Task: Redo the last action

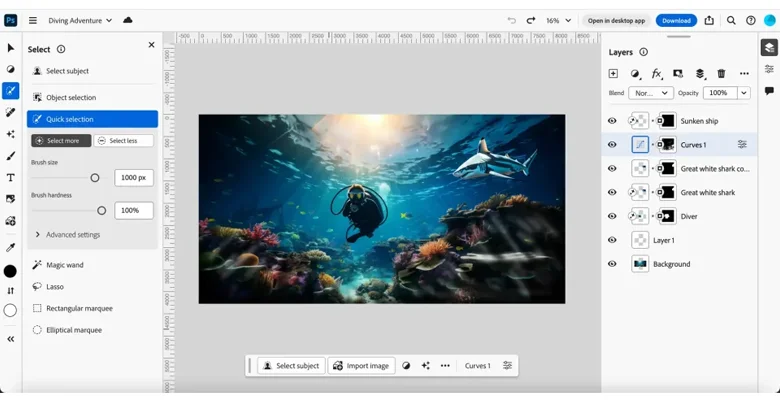Action: [531, 20]
